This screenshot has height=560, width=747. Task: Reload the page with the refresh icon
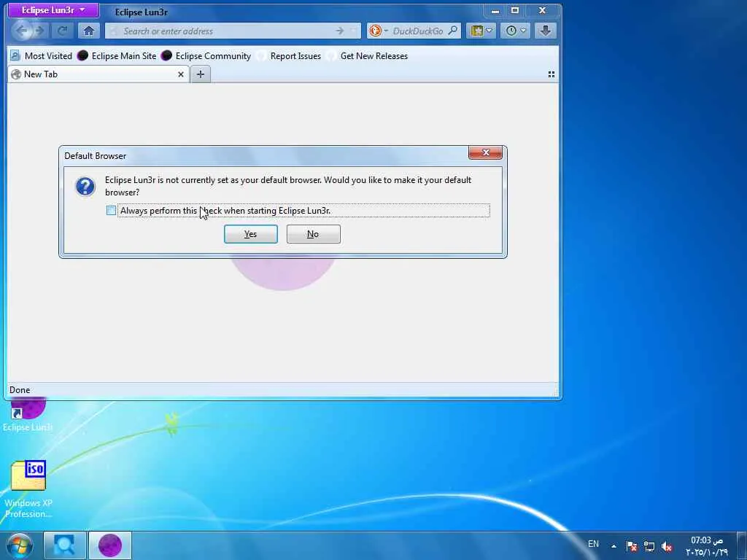(x=63, y=31)
